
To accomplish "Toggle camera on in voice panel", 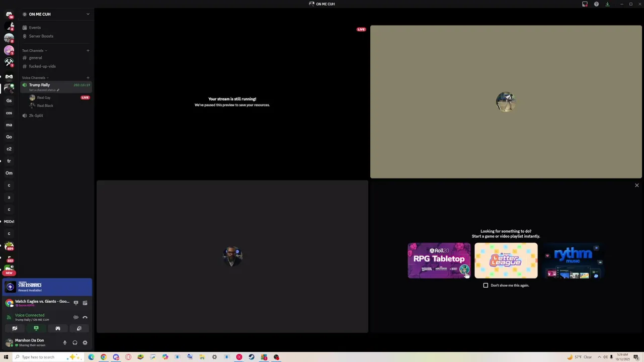I will [x=15, y=328].
